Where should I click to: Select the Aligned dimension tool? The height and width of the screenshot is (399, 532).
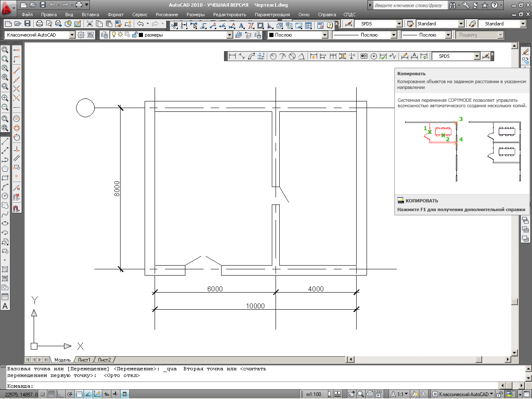click(x=242, y=56)
